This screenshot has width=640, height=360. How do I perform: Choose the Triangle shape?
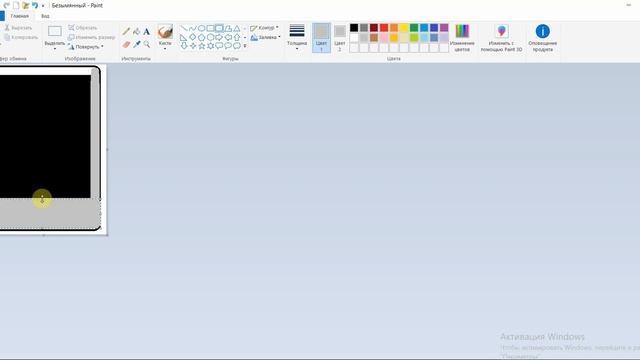coord(237,28)
